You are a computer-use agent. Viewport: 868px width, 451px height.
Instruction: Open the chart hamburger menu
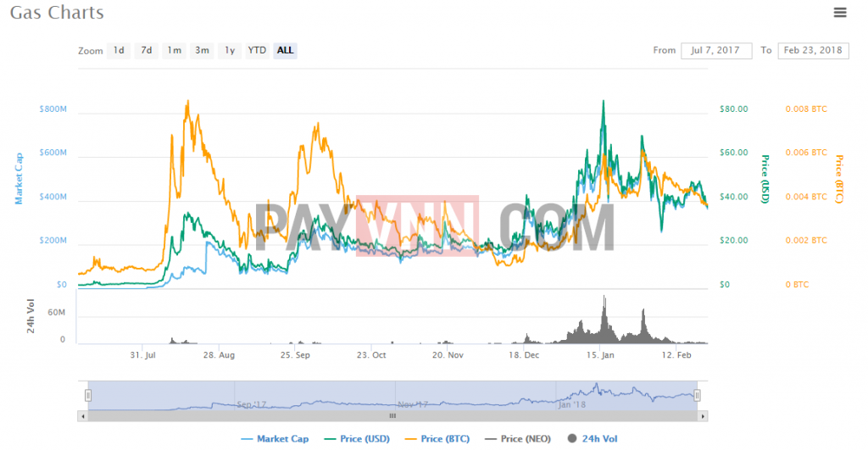coord(840,12)
